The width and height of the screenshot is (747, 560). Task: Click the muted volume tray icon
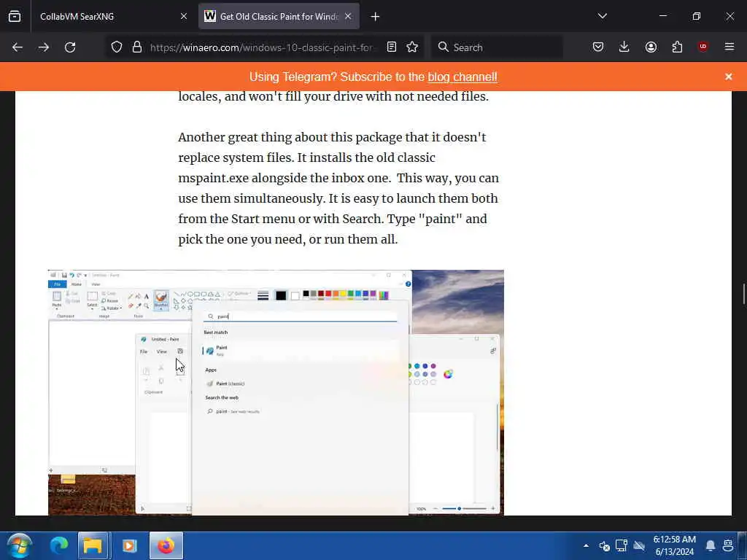click(x=604, y=545)
